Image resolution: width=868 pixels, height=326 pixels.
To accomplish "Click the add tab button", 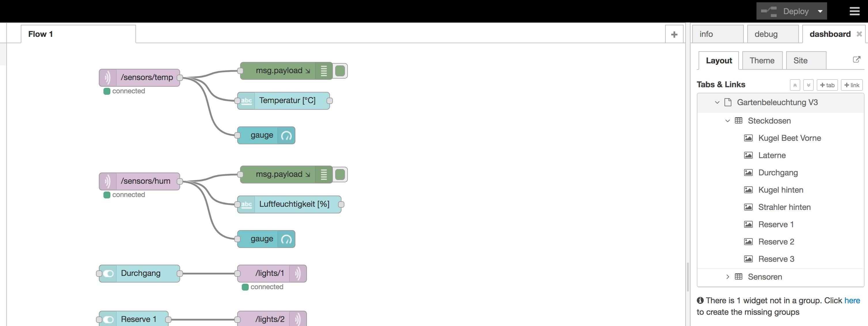I will [827, 85].
